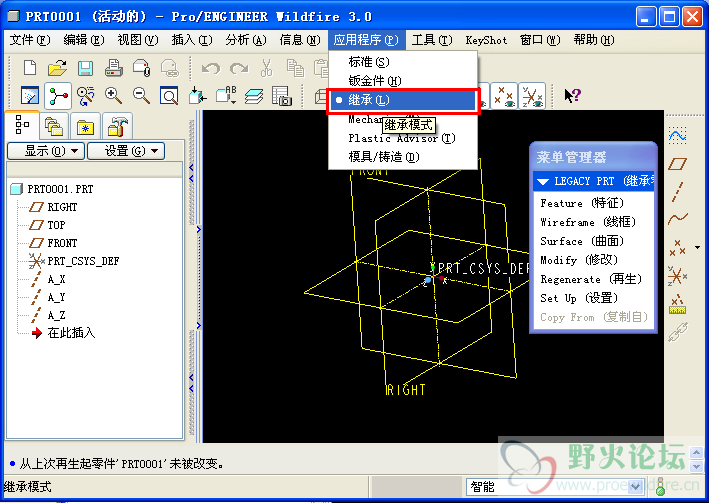Screen dimensions: 709x503
Task: Select the datum plane tool on right toolbar
Action: (x=677, y=164)
